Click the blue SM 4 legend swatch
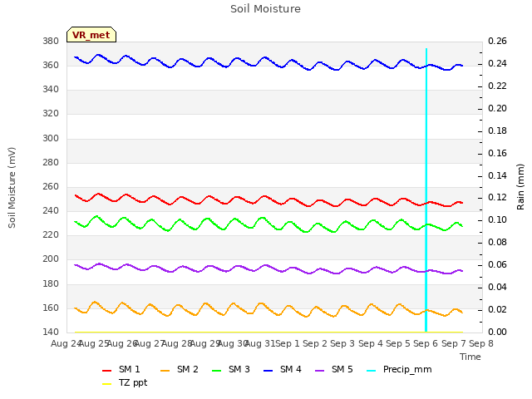 (x=268, y=371)
